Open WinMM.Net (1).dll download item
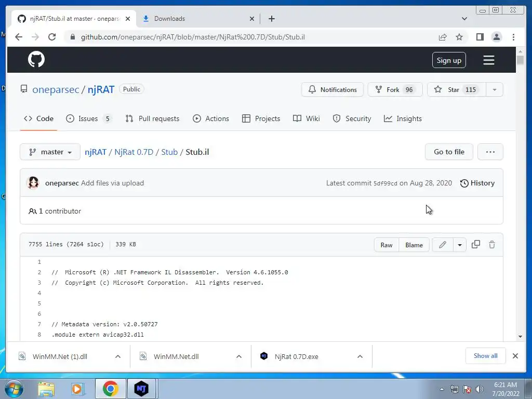Viewport: 532px width, 399px height. tap(60, 356)
